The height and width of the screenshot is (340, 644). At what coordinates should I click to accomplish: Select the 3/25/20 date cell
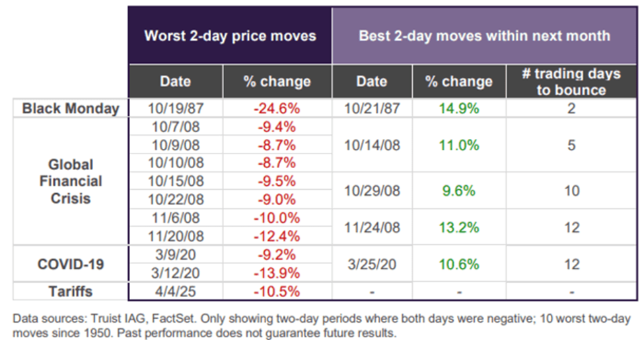[x=371, y=264]
